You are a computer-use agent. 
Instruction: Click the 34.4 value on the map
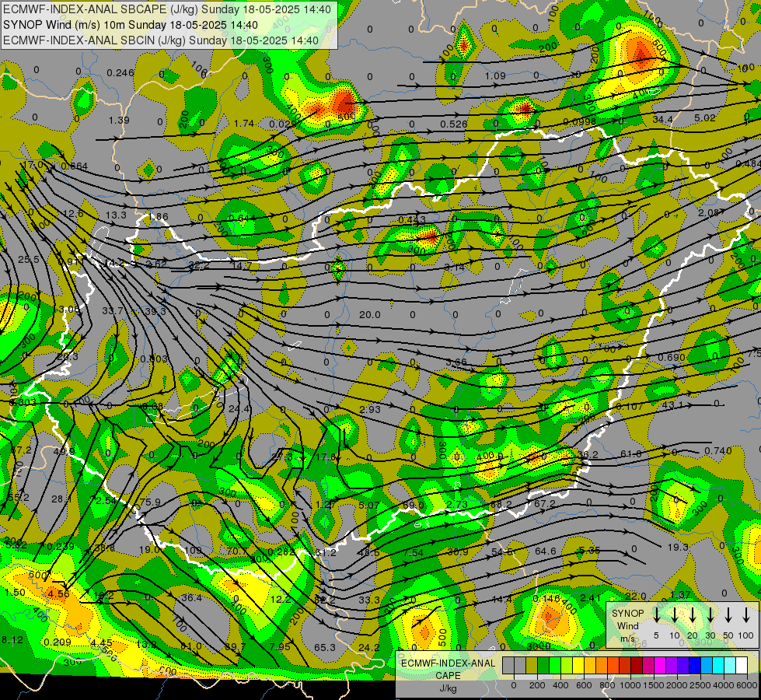coord(662,119)
